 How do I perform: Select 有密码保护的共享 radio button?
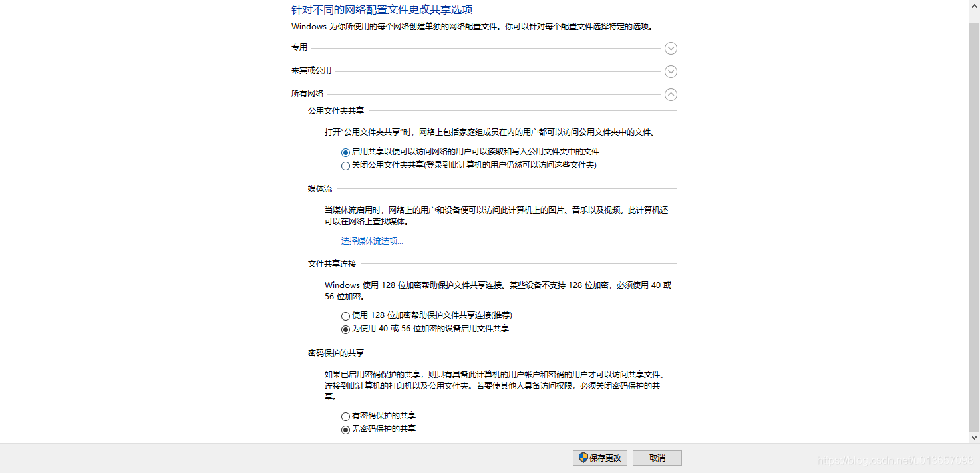(345, 416)
